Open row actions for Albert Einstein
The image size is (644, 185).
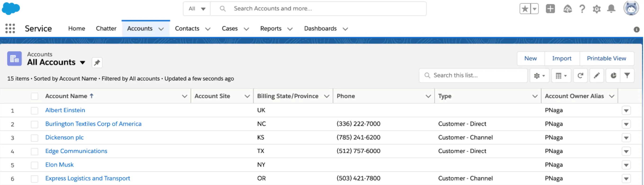point(626,110)
